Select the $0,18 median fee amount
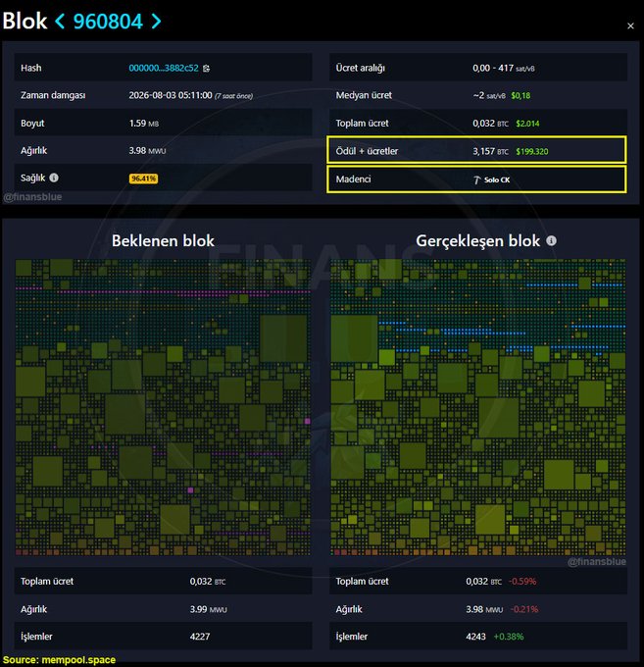 [520, 96]
